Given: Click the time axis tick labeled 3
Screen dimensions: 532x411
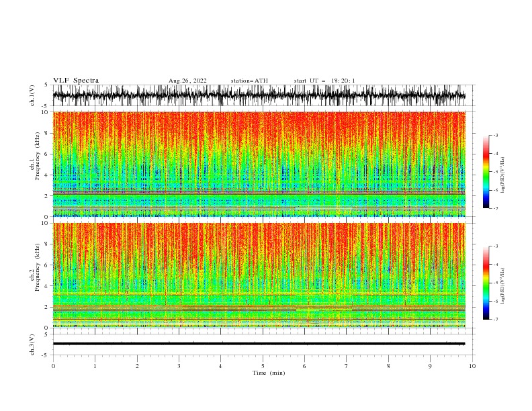Looking at the screenshot, I should pyautogui.click(x=179, y=366).
